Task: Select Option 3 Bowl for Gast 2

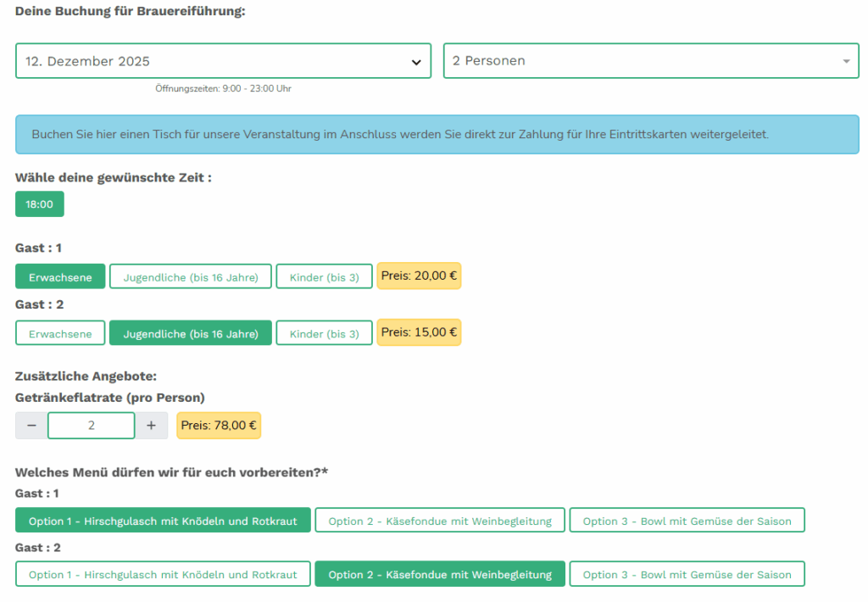Action: click(x=687, y=574)
